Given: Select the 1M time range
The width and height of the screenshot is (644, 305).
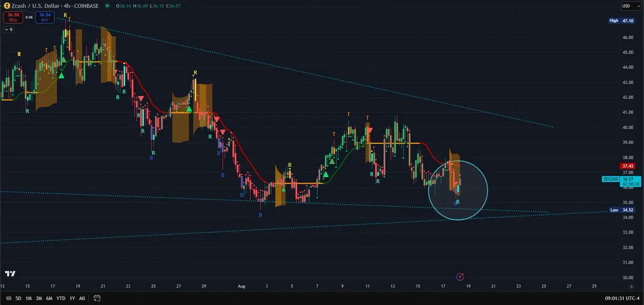Looking at the screenshot, I should point(28,297).
